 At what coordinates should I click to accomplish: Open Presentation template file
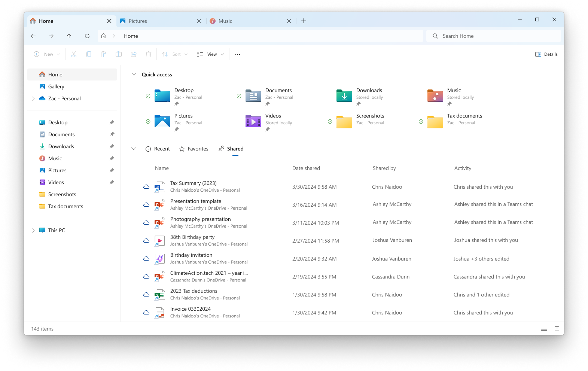(x=196, y=201)
